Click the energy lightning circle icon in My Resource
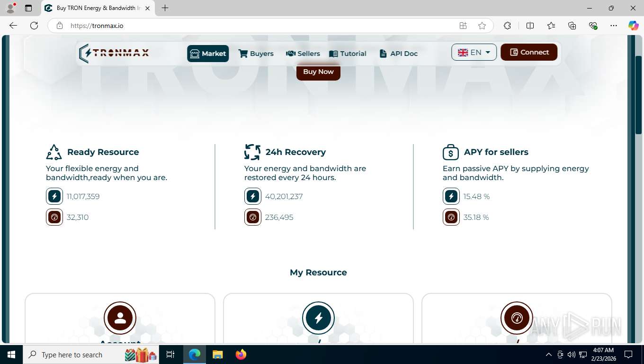Screen dimensions: 644x364 (319, 318)
